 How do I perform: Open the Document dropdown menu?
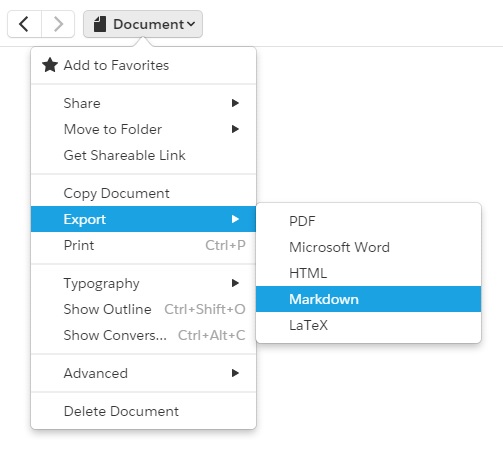pos(143,24)
